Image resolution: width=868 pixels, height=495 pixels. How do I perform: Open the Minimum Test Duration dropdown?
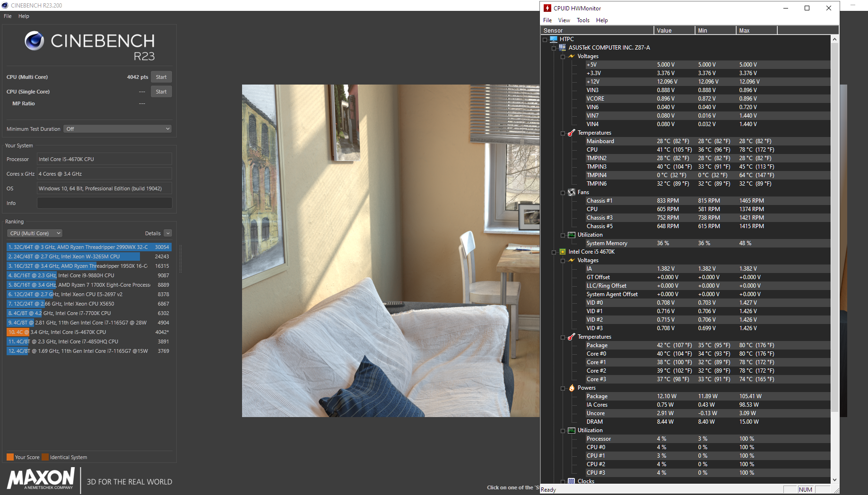tap(117, 129)
